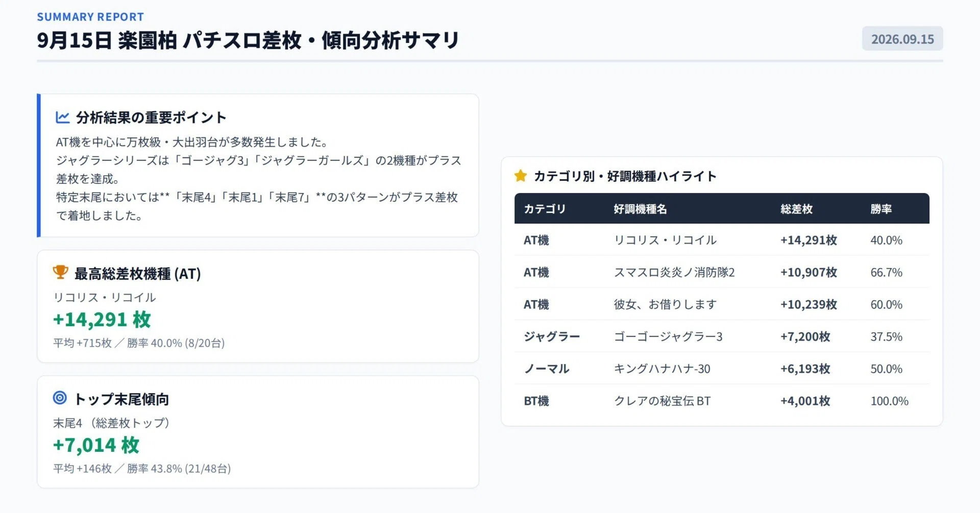Screen dimensions: 980x513
Task: Click the 9月15日 楽園柏 report title
Action: (248, 40)
